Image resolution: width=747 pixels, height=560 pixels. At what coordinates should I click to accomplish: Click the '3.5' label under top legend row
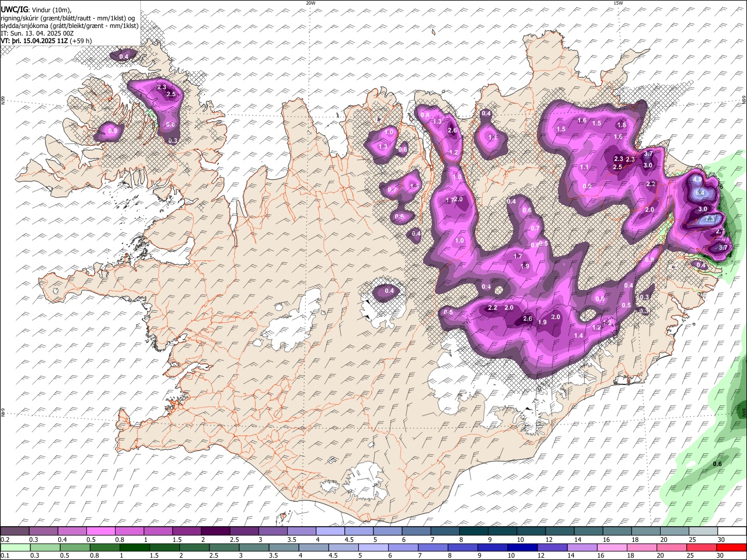(x=291, y=540)
